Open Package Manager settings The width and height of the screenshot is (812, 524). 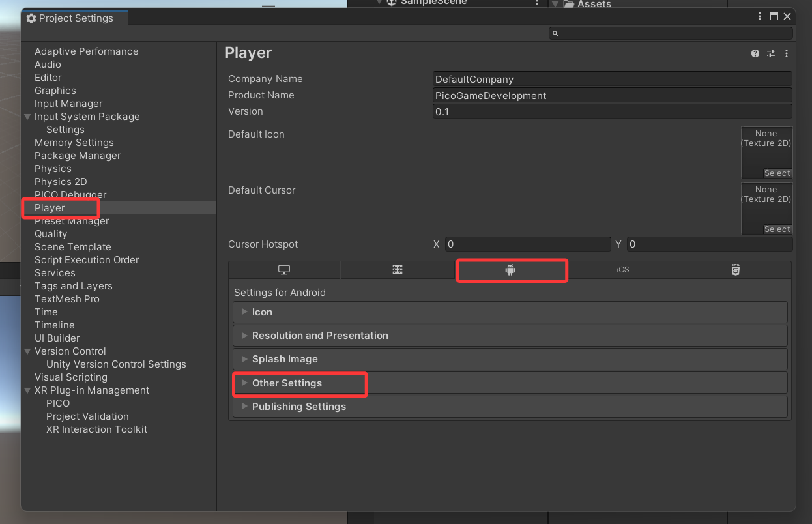click(x=78, y=156)
